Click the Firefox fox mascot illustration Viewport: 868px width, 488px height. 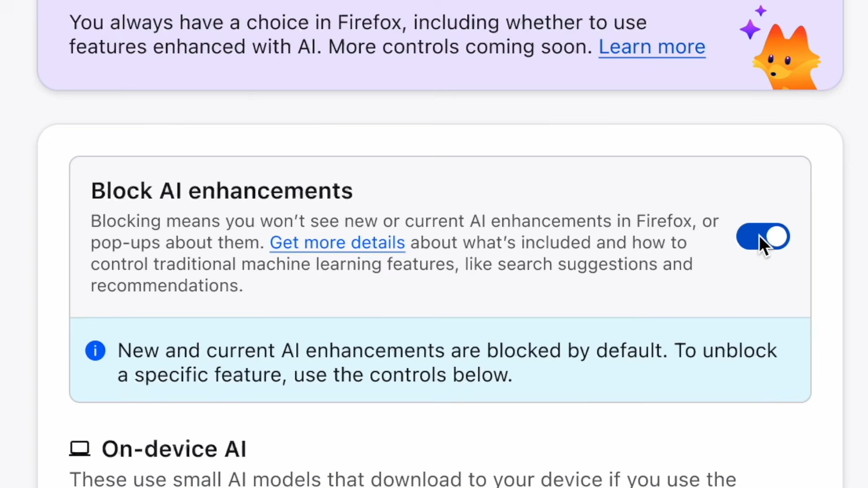[x=788, y=54]
